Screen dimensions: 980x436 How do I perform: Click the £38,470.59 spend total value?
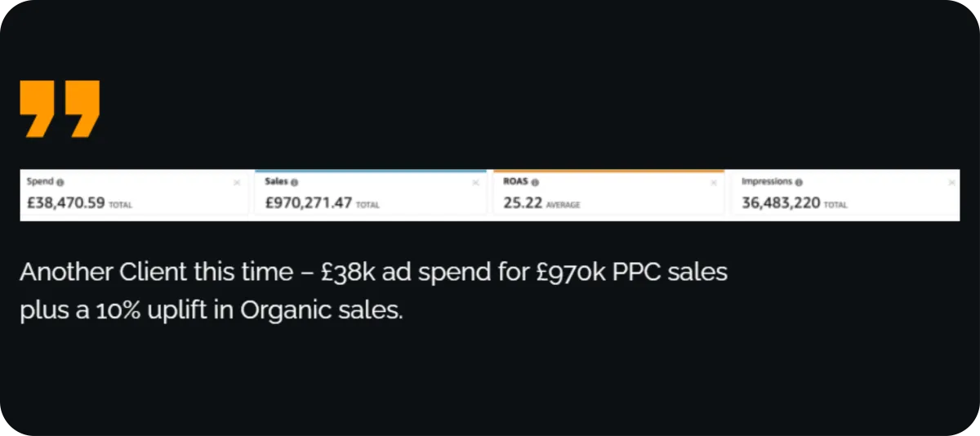coord(66,203)
